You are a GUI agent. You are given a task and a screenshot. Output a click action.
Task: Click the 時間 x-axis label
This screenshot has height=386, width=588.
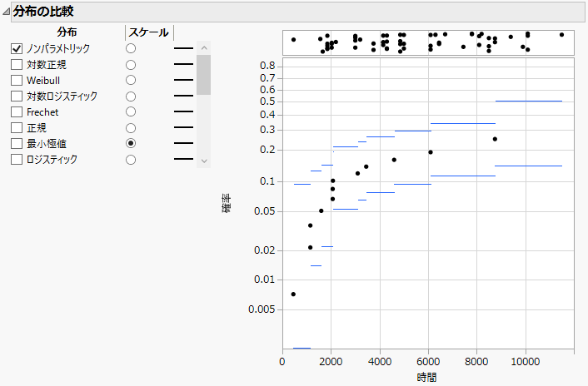pyautogui.click(x=426, y=377)
